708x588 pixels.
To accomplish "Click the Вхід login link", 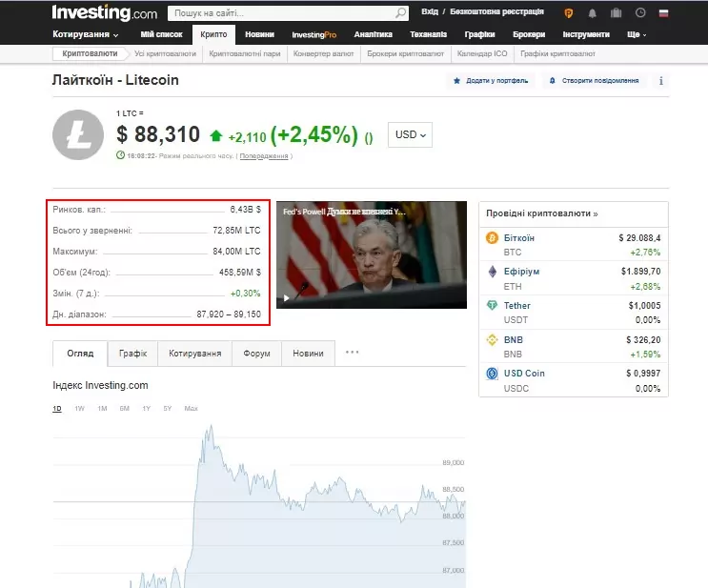I will 430,11.
